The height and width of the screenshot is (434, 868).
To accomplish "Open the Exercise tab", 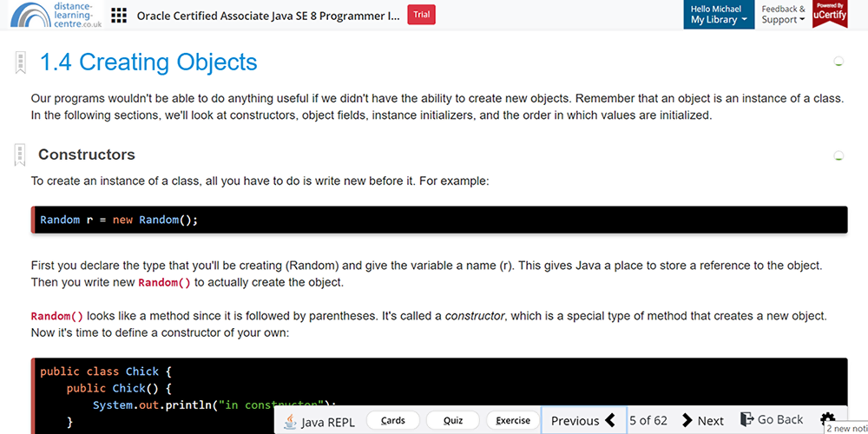I will [x=513, y=421].
